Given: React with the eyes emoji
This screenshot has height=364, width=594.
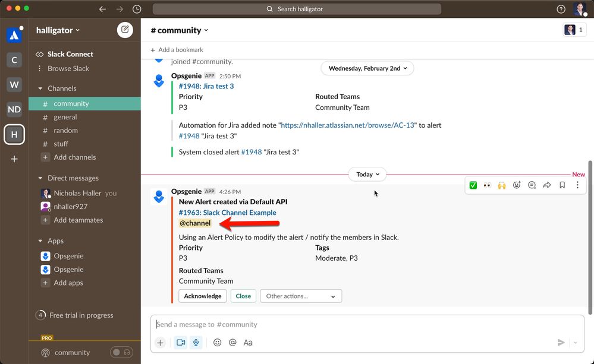Looking at the screenshot, I should click(487, 185).
